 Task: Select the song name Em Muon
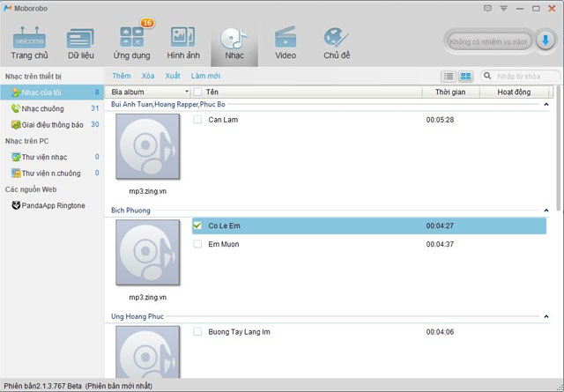(224, 244)
